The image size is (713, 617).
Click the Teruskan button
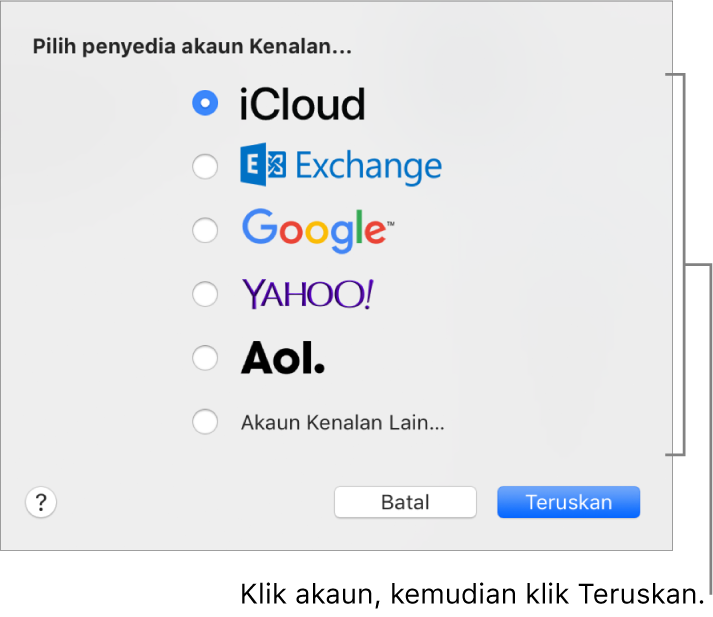coord(569,502)
